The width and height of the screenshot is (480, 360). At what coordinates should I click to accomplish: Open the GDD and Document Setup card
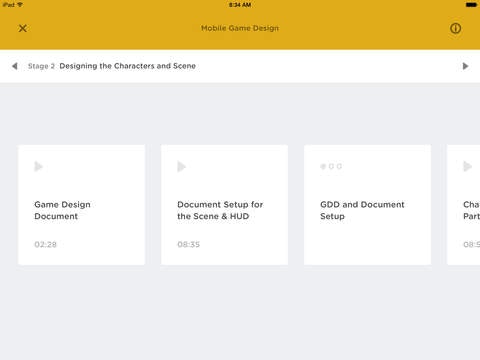pos(367,205)
